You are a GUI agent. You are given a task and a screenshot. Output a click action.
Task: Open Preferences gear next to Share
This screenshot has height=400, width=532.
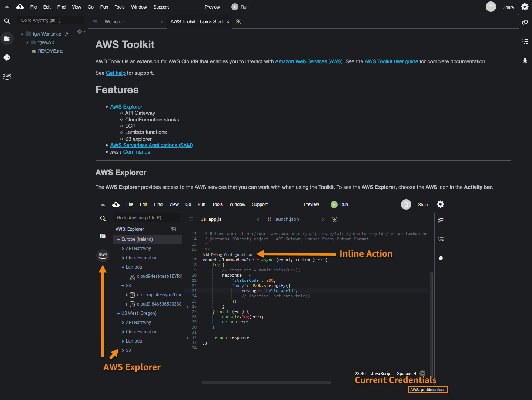[x=525, y=7]
